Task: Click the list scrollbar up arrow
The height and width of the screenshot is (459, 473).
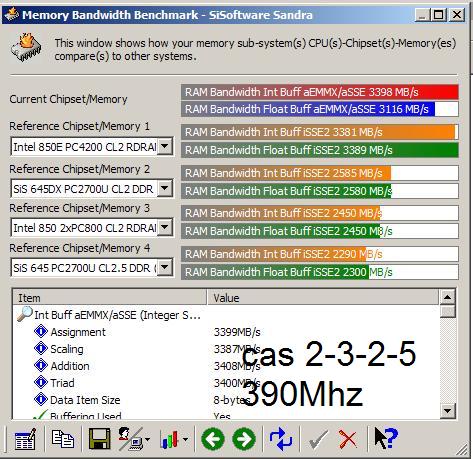Action: point(447,297)
